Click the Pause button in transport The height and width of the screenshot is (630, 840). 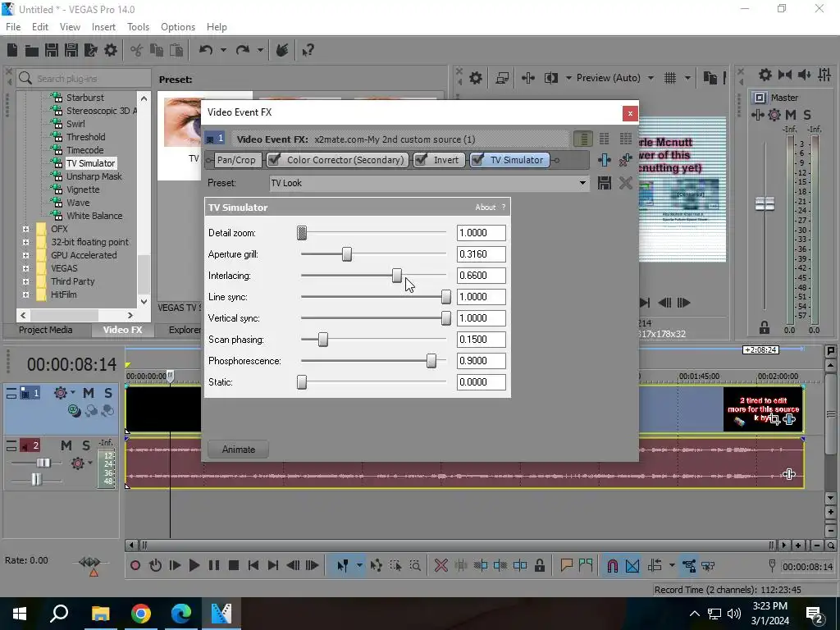coord(214,565)
